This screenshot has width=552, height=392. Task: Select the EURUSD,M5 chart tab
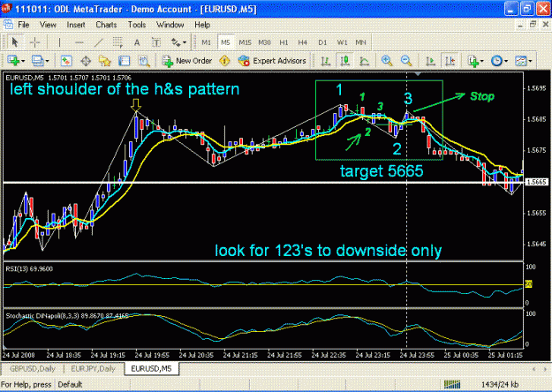[x=151, y=369]
